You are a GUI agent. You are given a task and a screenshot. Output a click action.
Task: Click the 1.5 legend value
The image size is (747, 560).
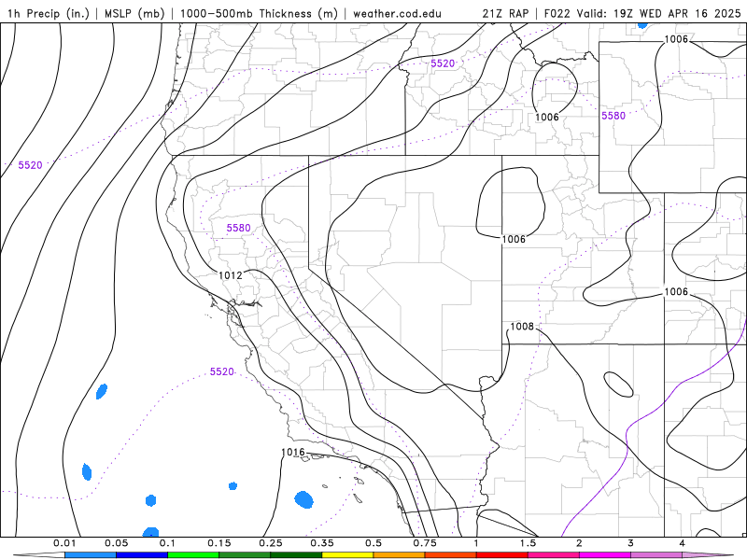528,543
